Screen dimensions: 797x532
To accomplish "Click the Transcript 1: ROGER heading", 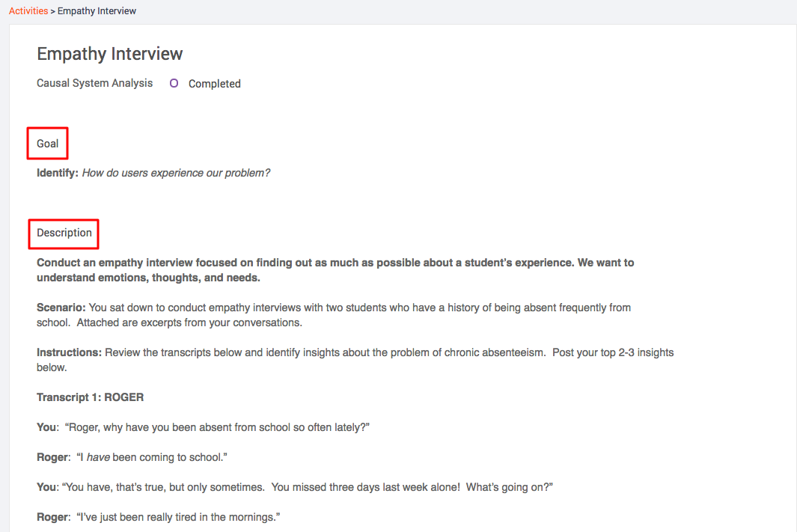I will [90, 397].
